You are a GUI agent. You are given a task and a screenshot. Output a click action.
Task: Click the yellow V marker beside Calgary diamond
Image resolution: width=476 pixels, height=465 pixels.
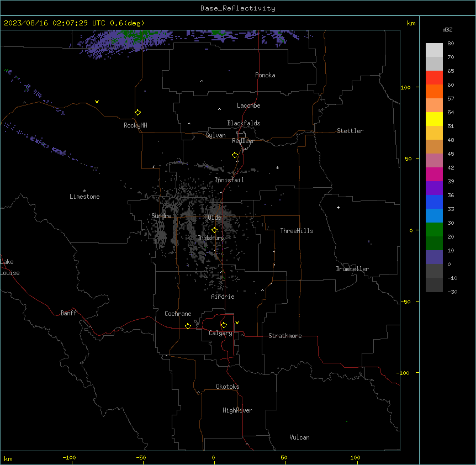pos(237,323)
